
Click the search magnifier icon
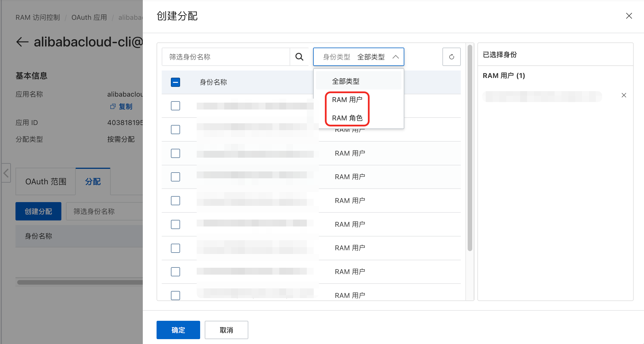(x=299, y=57)
